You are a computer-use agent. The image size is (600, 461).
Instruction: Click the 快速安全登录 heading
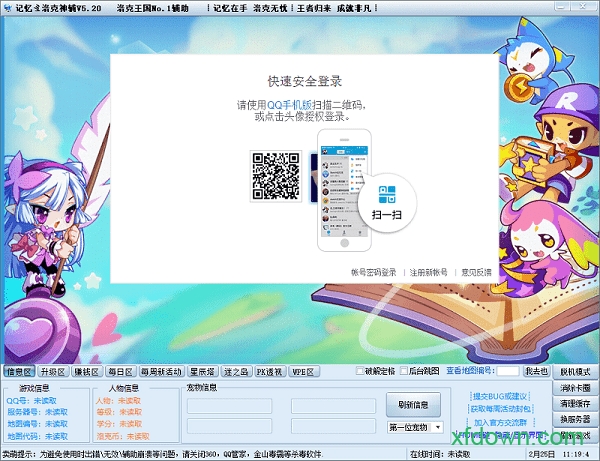tap(305, 81)
